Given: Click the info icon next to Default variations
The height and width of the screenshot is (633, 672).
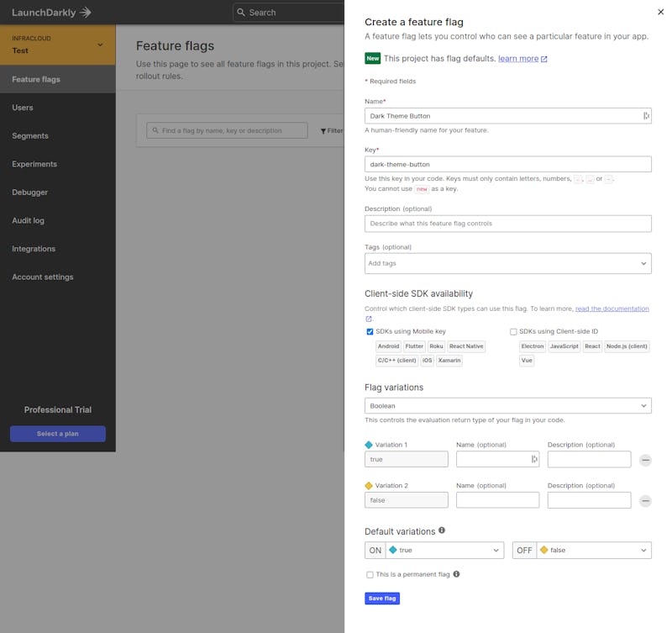Looking at the screenshot, I should [x=440, y=530].
